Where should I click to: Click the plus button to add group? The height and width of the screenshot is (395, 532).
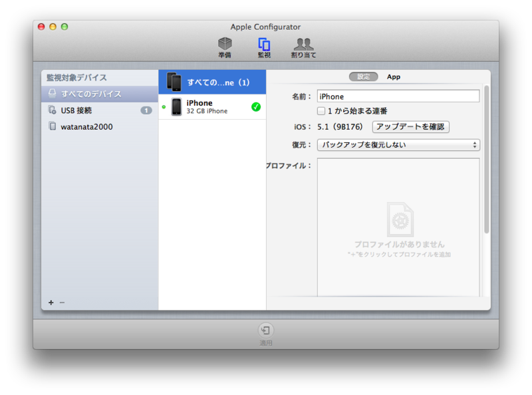tap(51, 303)
